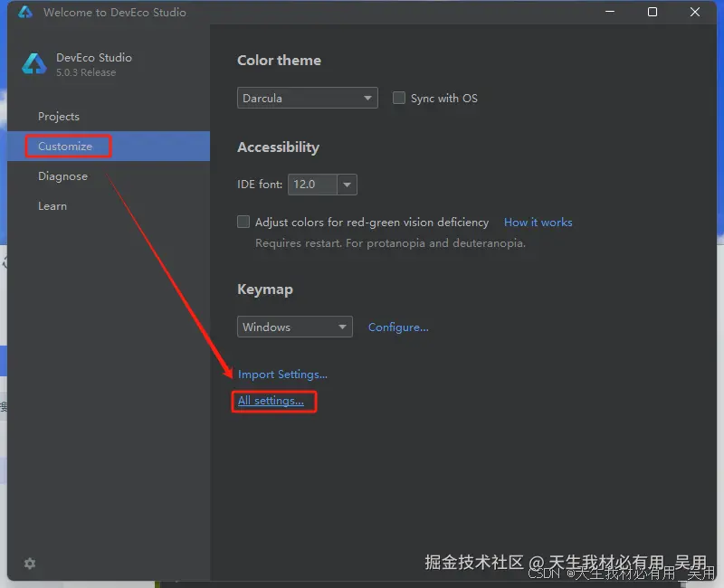Click the settings gear icon at the sidebar bottom
The width and height of the screenshot is (724, 588).
(x=30, y=563)
